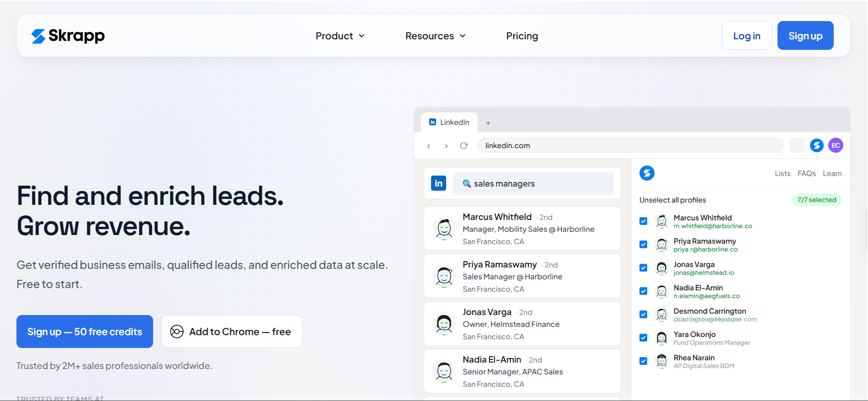Click the sales managers search field
868x401 pixels.
click(533, 183)
